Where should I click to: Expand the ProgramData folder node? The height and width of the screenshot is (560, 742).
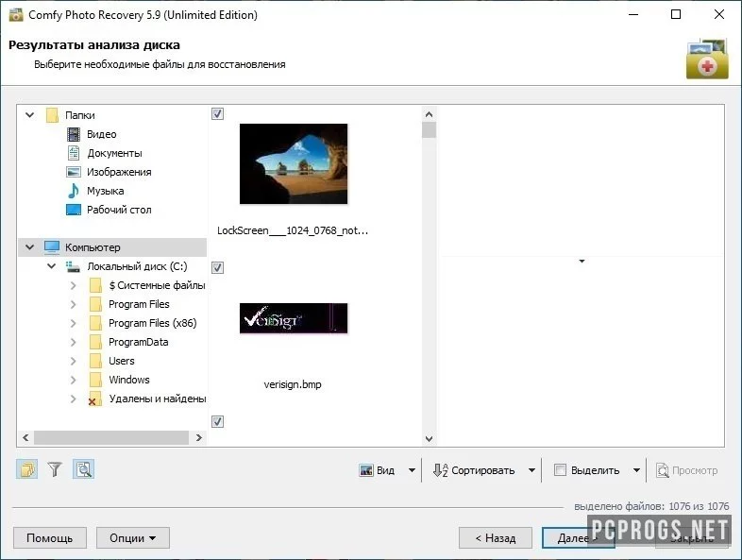(73, 342)
